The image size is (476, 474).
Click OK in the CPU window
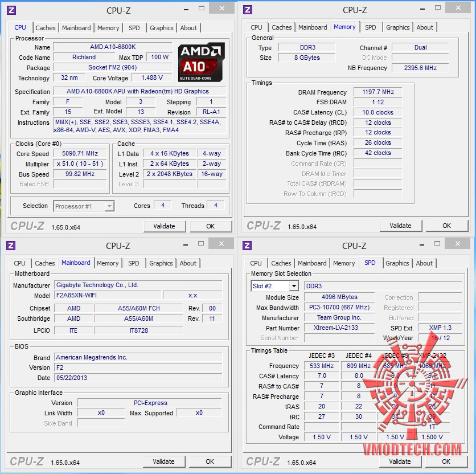210,226
